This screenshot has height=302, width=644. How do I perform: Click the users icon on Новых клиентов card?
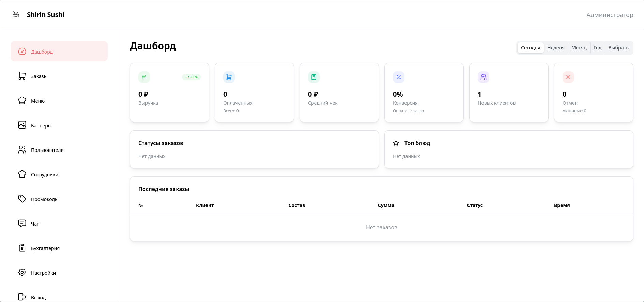[484, 77]
